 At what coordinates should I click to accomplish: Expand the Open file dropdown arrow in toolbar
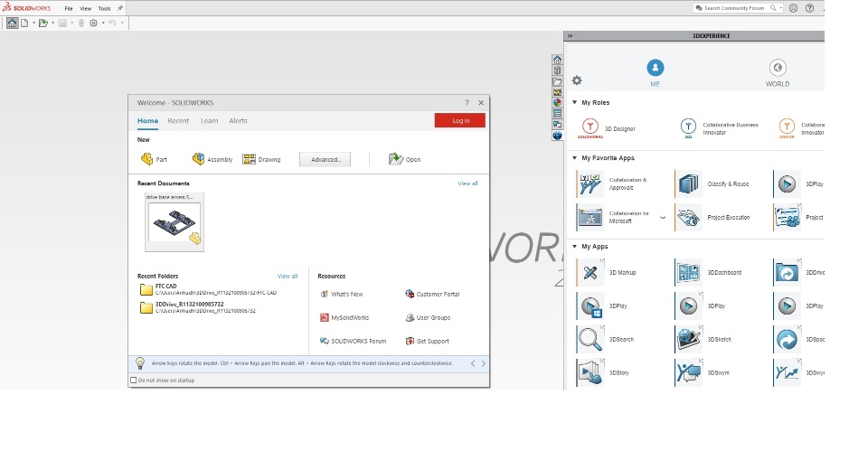point(52,23)
